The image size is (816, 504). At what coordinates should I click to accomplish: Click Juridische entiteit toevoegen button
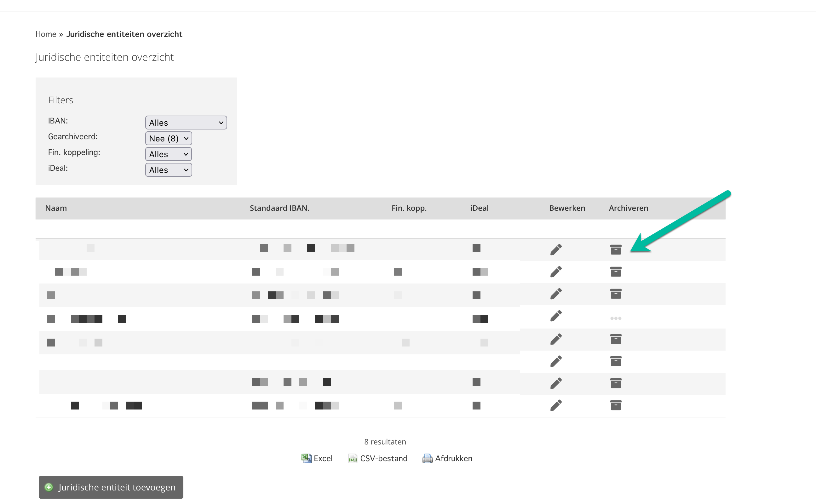(111, 487)
